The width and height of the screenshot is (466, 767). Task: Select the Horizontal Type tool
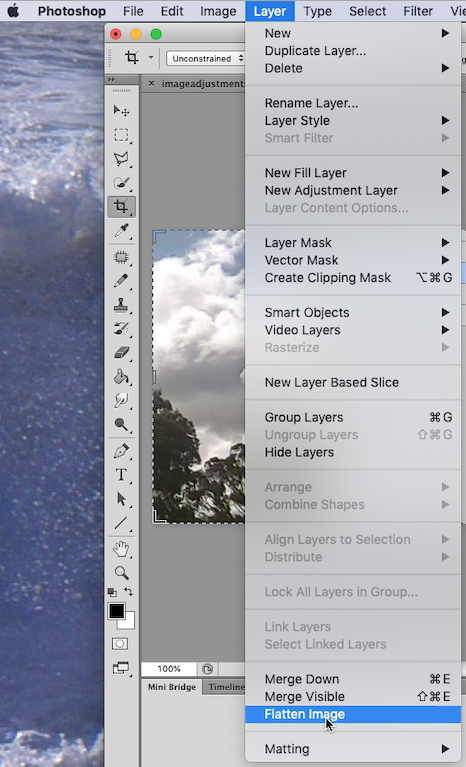(x=121, y=474)
